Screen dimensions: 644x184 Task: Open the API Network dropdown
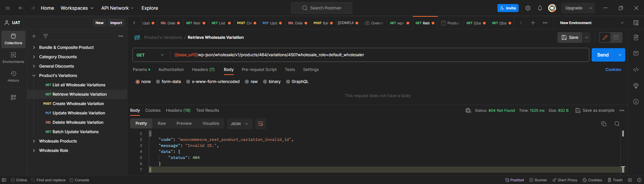[x=117, y=8]
